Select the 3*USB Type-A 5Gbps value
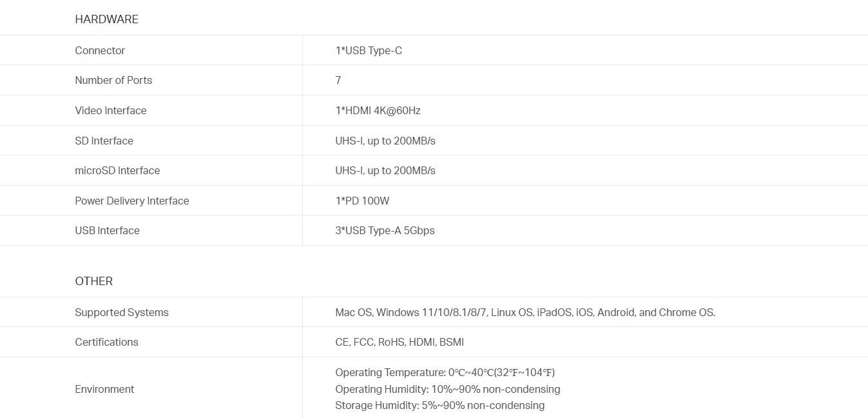 pyautogui.click(x=385, y=230)
